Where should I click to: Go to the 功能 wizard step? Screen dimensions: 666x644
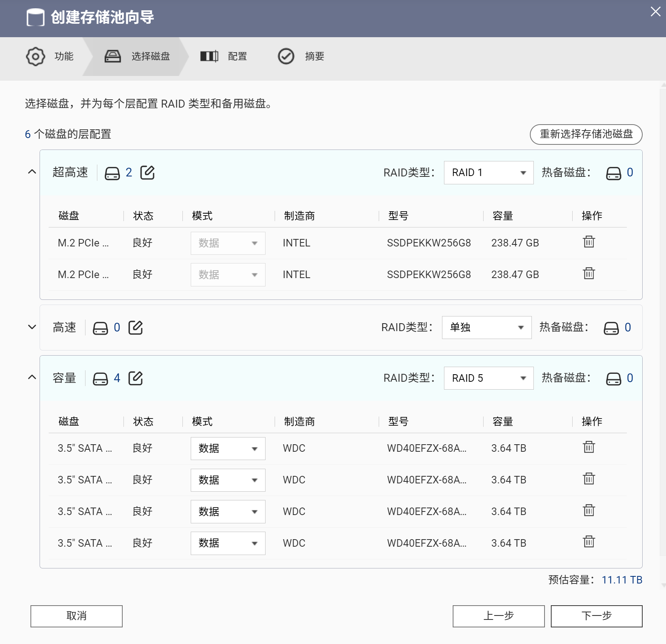coord(50,57)
